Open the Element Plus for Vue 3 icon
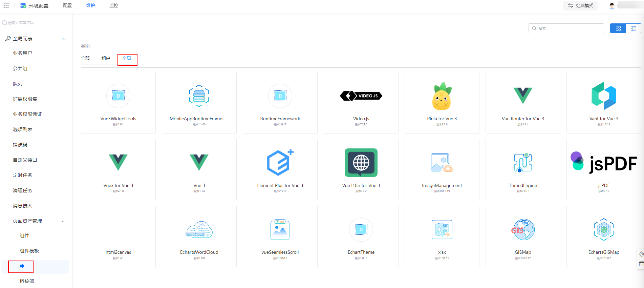 coord(280,162)
